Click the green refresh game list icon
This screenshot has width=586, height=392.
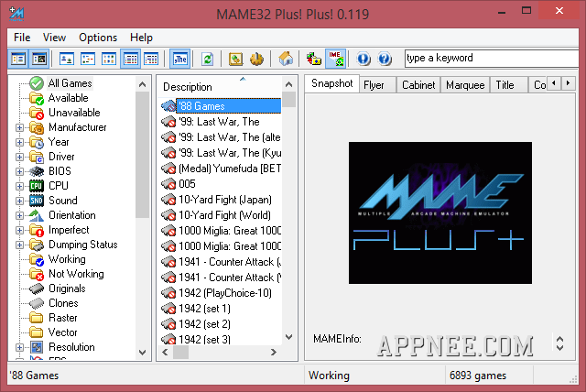point(208,59)
